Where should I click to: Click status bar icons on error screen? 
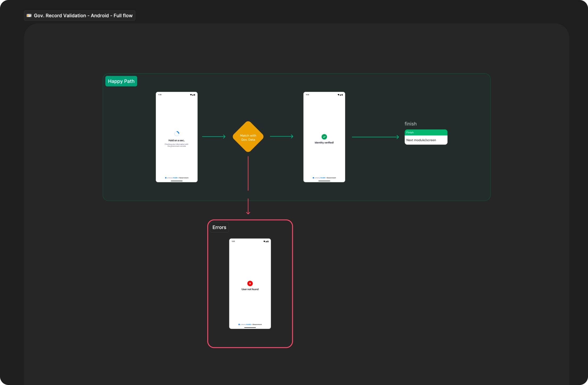coord(266,241)
